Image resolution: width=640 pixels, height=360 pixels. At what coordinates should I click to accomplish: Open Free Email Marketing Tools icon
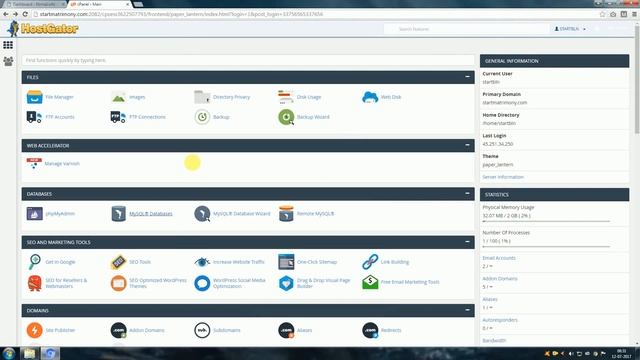[370, 282]
